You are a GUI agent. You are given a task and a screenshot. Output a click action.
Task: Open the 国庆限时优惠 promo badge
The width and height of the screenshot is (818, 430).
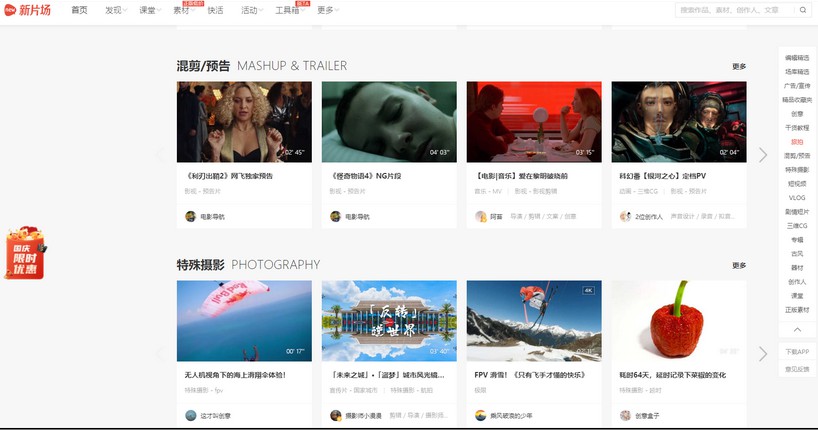click(x=25, y=253)
